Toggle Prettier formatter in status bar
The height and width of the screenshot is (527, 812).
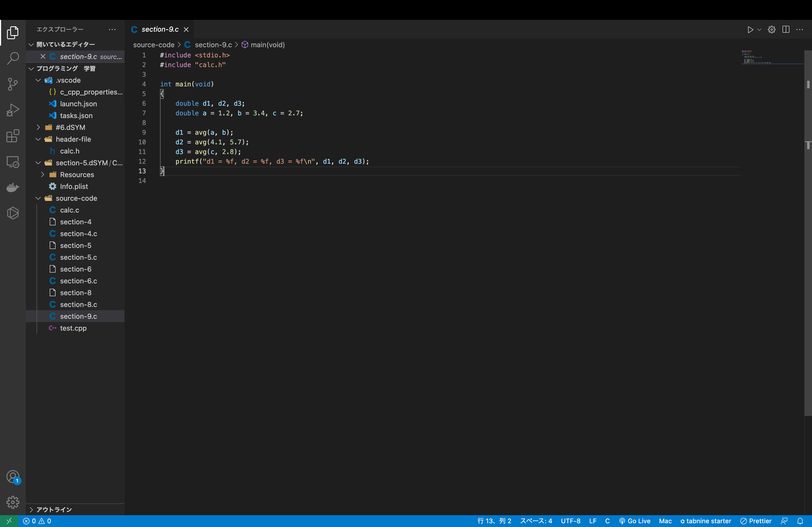pos(756,521)
